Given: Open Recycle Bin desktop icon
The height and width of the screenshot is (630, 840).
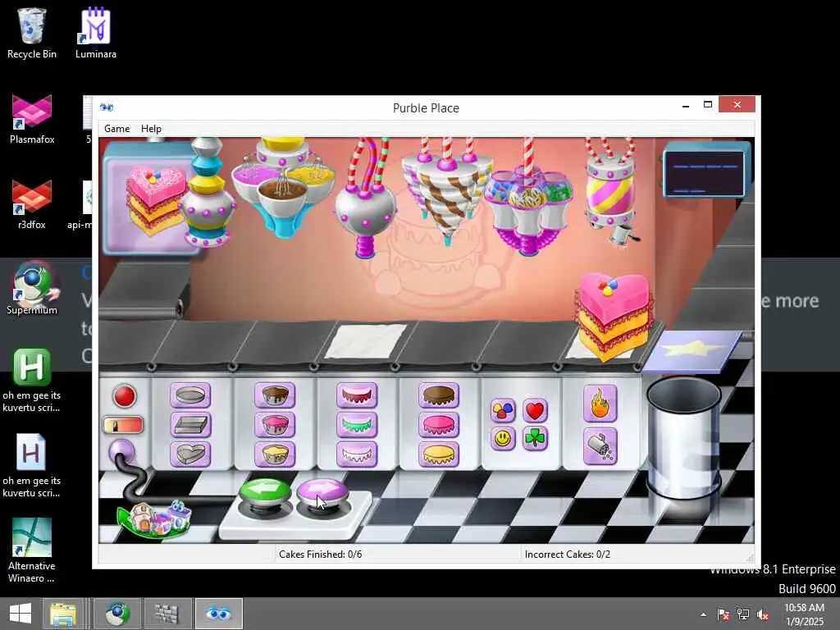Looking at the screenshot, I should 32,33.
